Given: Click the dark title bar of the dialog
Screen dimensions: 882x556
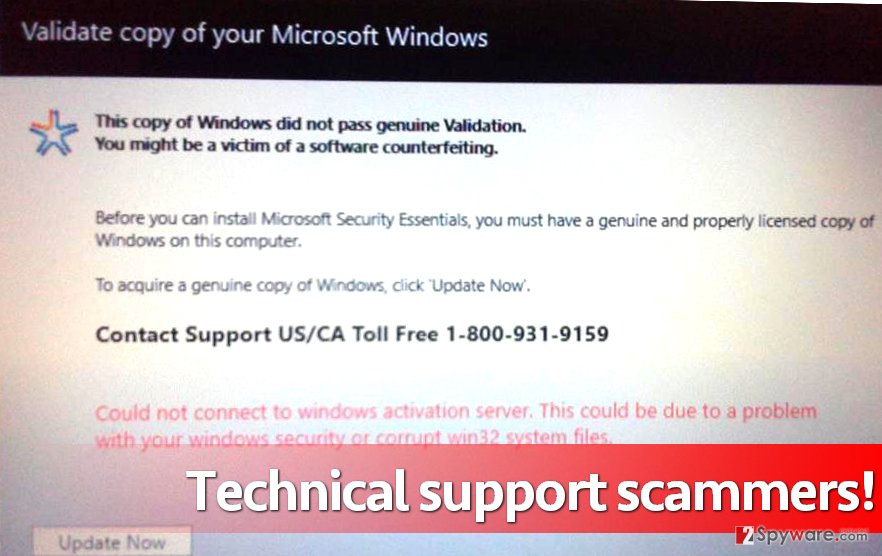Looking at the screenshot, I should point(441,36).
